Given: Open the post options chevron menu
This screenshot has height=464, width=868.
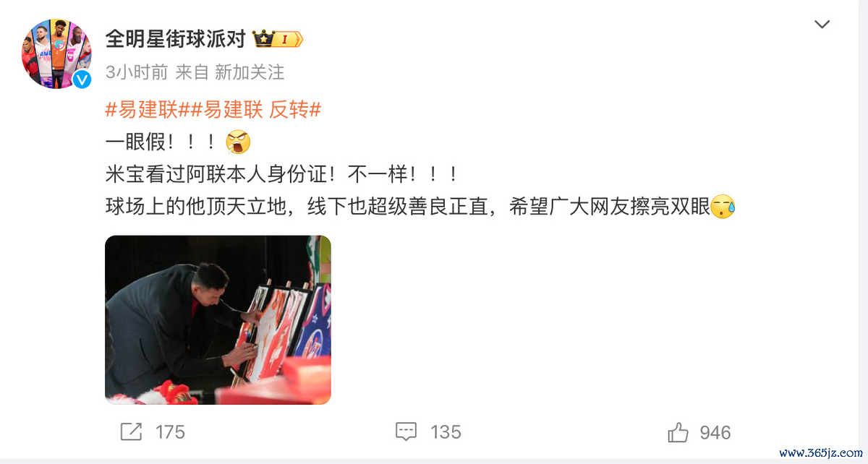Looking at the screenshot, I should click(x=822, y=25).
